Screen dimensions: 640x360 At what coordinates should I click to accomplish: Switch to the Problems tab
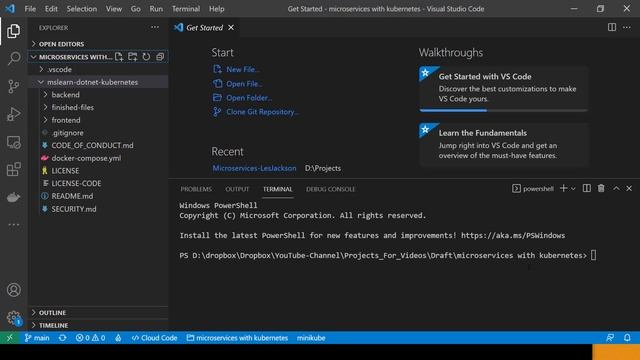coord(196,189)
